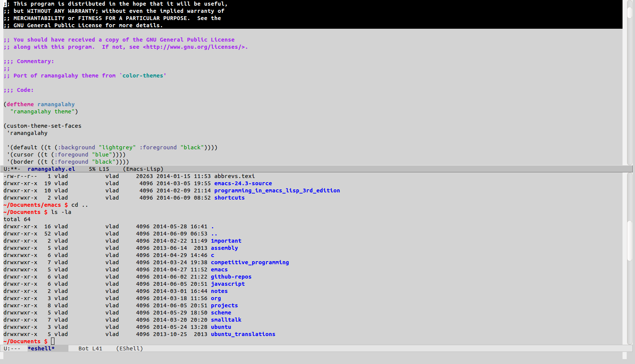Click the `color-themes' reference text

(143, 76)
